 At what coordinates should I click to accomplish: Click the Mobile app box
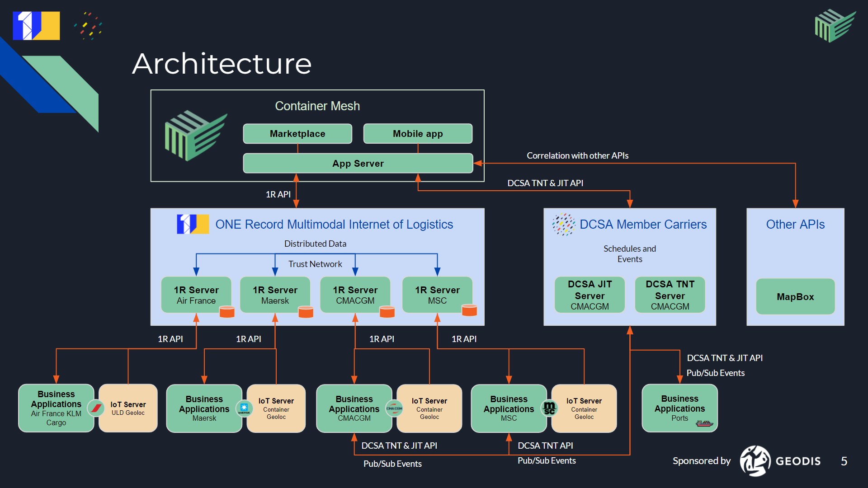[418, 134]
